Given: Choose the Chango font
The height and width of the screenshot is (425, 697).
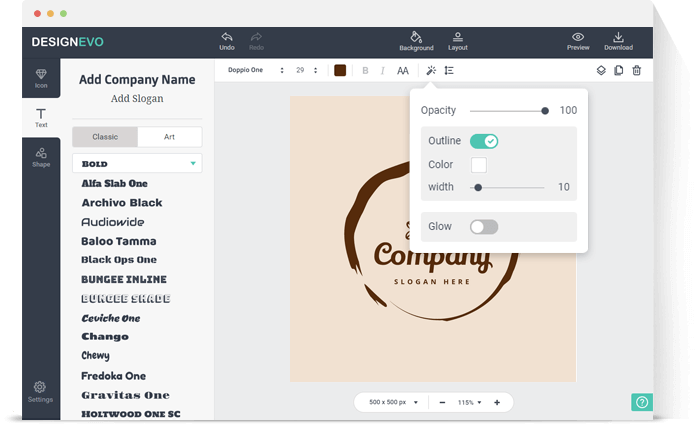Looking at the screenshot, I should click(105, 337).
